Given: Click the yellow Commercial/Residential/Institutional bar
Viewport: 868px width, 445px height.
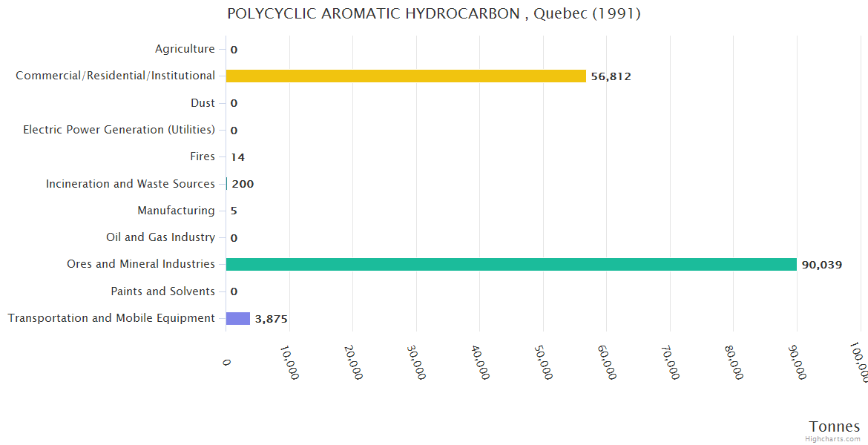Looking at the screenshot, I should coord(406,76).
